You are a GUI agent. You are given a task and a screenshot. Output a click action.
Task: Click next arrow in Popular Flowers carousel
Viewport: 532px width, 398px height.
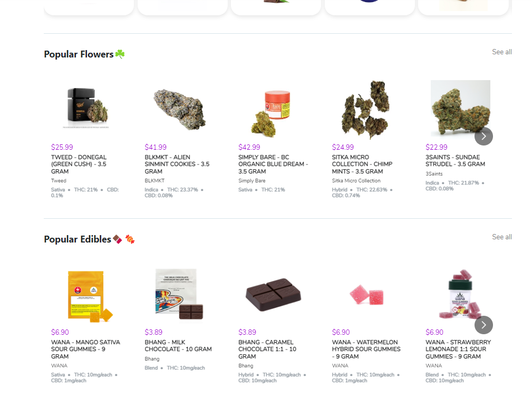(483, 137)
